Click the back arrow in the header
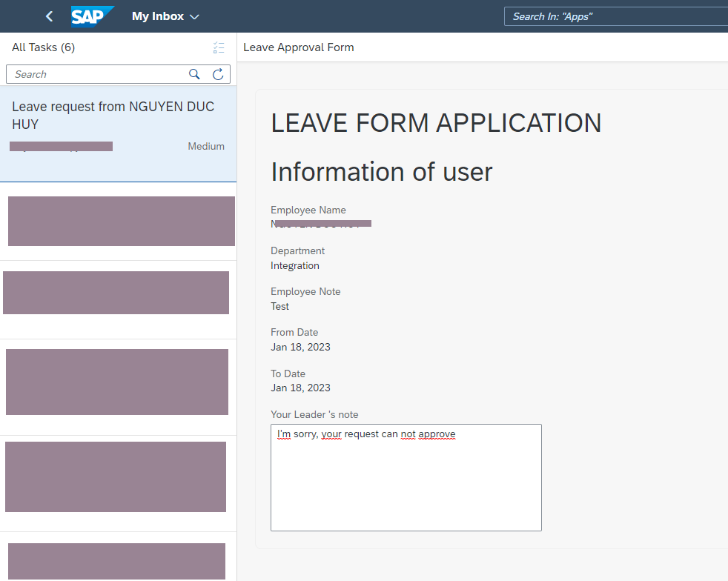 tap(50, 16)
